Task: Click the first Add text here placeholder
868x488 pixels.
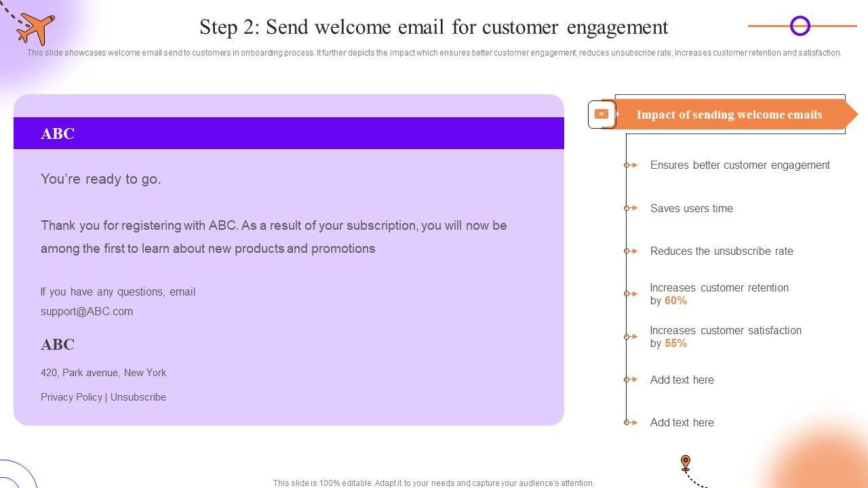Action: pos(682,380)
